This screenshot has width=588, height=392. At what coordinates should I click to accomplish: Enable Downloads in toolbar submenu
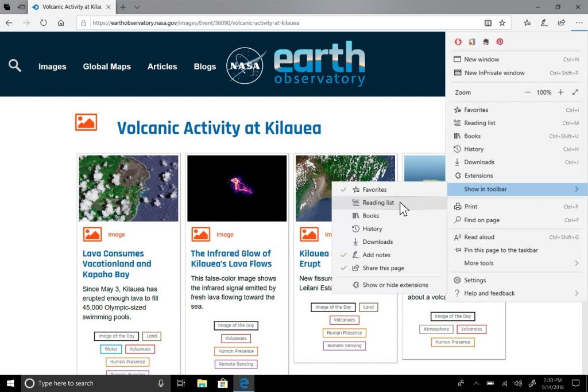[x=389, y=242]
